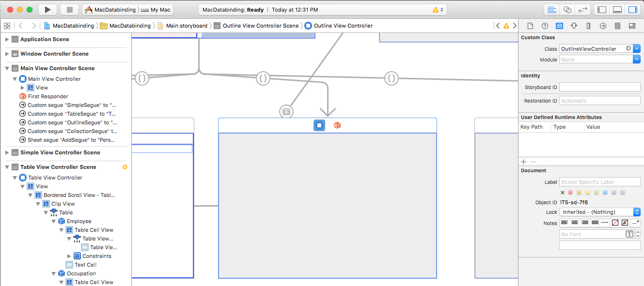The image size is (644, 286).
Task: Open the Module dropdown arrow
Action: pyautogui.click(x=637, y=59)
